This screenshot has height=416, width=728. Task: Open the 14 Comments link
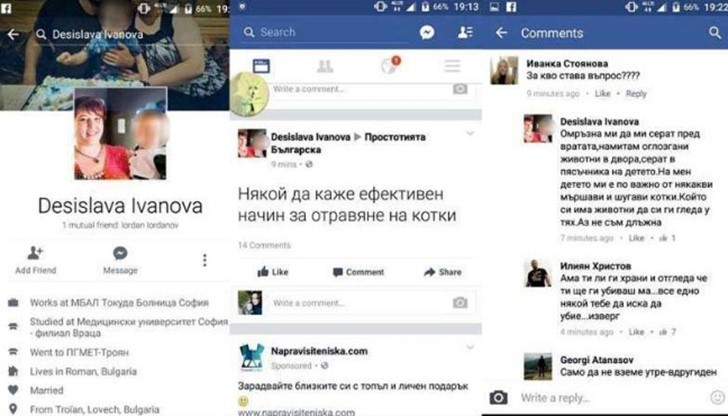pyautogui.click(x=264, y=245)
